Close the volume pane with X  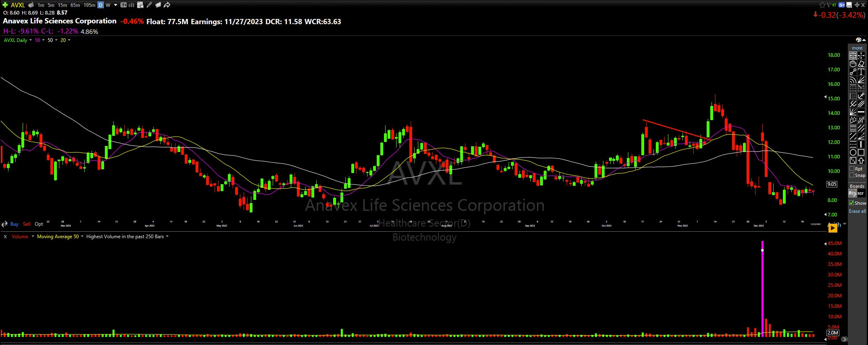[5, 237]
